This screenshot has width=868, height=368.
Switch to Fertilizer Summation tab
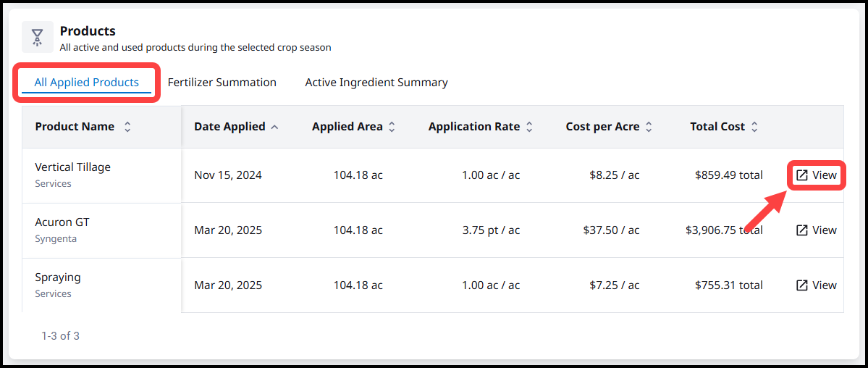(222, 83)
